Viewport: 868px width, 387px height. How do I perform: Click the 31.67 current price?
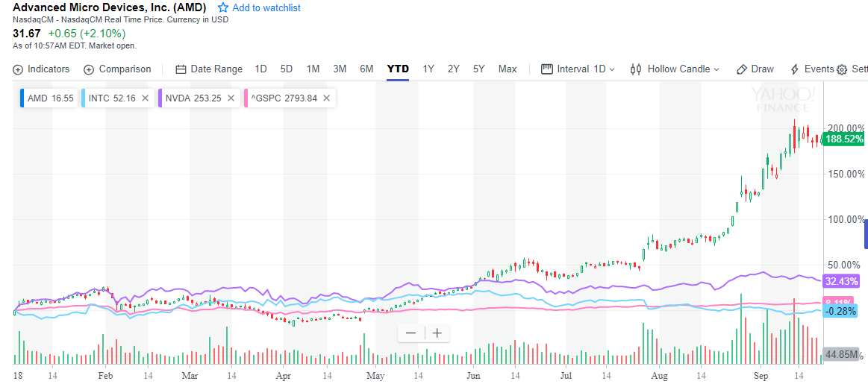click(x=27, y=34)
